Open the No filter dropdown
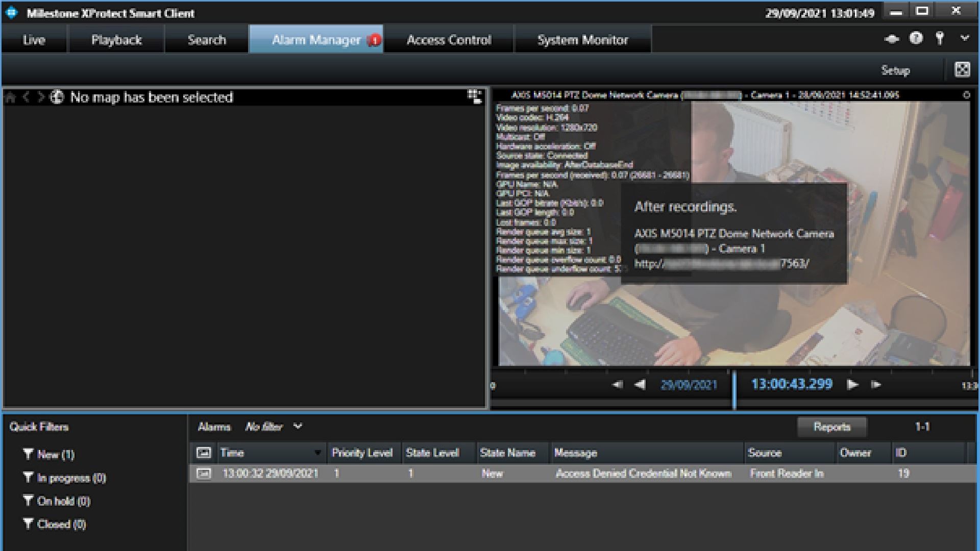Viewport: 980px width, 551px height. click(274, 427)
